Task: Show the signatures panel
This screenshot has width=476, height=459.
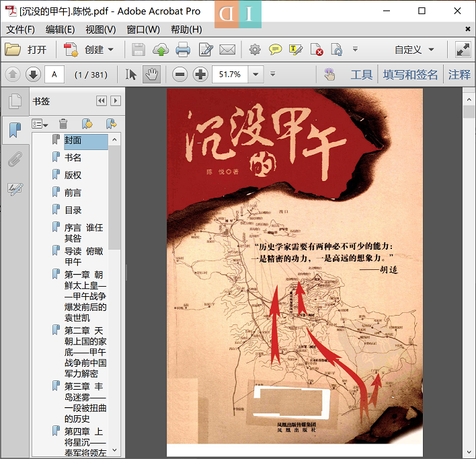Action: 15,188
